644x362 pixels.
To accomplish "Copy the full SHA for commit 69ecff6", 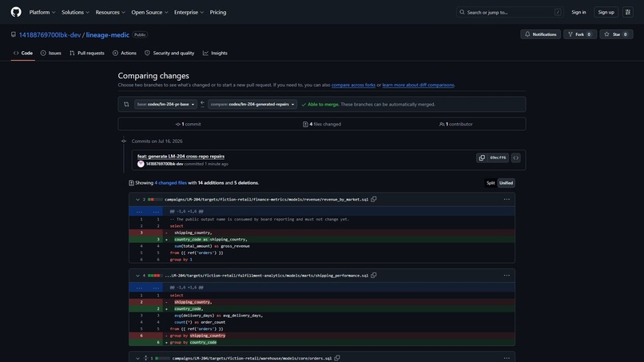I will tap(482, 157).
